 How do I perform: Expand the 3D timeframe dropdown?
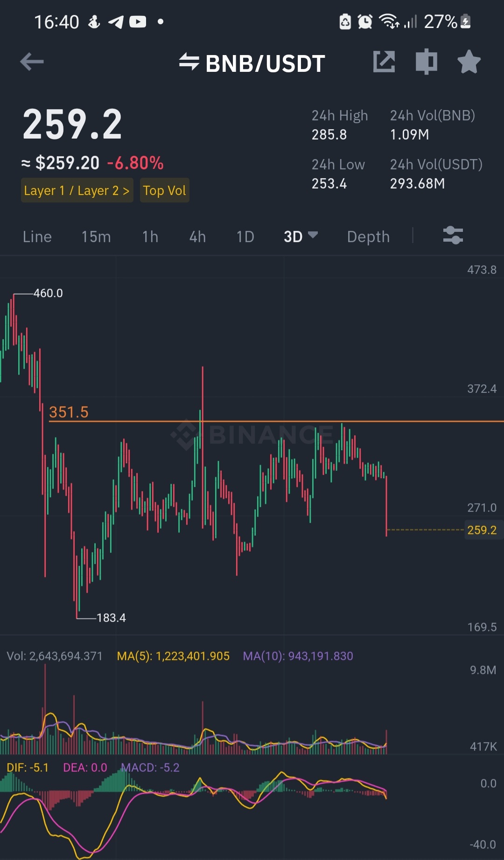pyautogui.click(x=301, y=237)
